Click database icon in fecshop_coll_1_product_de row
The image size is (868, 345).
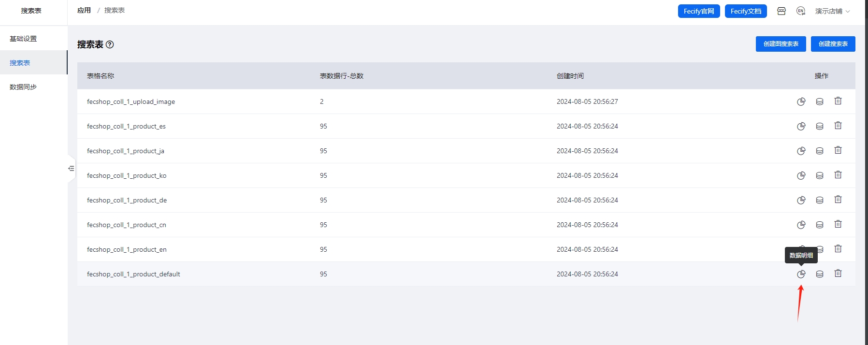click(820, 200)
